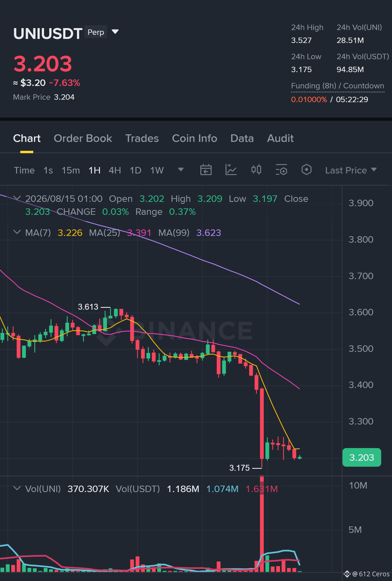Open the UNIUSDT pair selector dropdown arrow
Image resolution: width=392 pixels, height=581 pixels.
point(115,32)
